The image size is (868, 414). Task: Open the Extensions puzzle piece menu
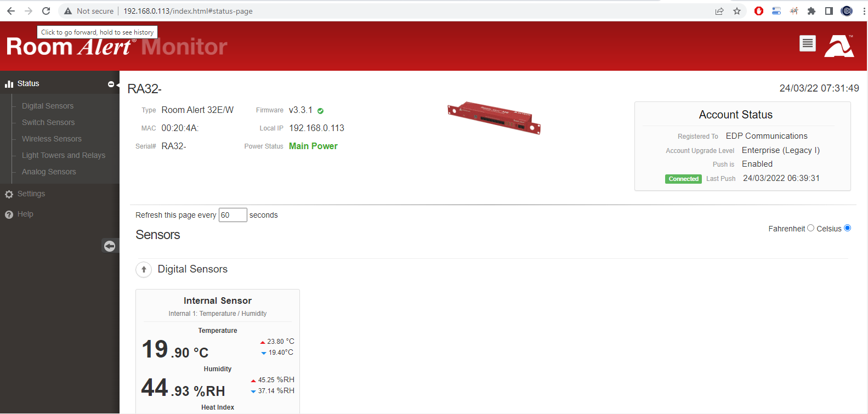click(x=812, y=11)
